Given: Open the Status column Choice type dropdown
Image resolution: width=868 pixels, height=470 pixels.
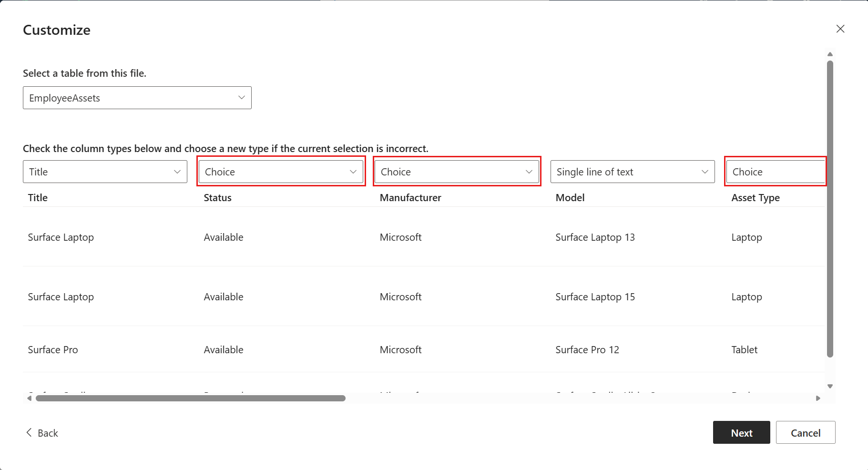Looking at the screenshot, I should click(x=281, y=172).
